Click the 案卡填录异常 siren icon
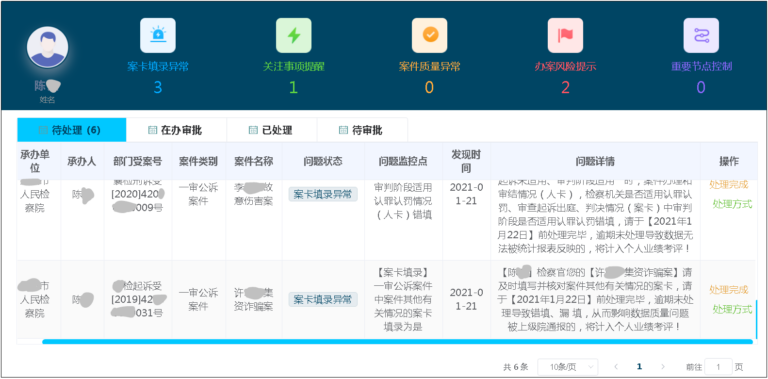Viewport: 768px width, 379px height. pos(158,35)
